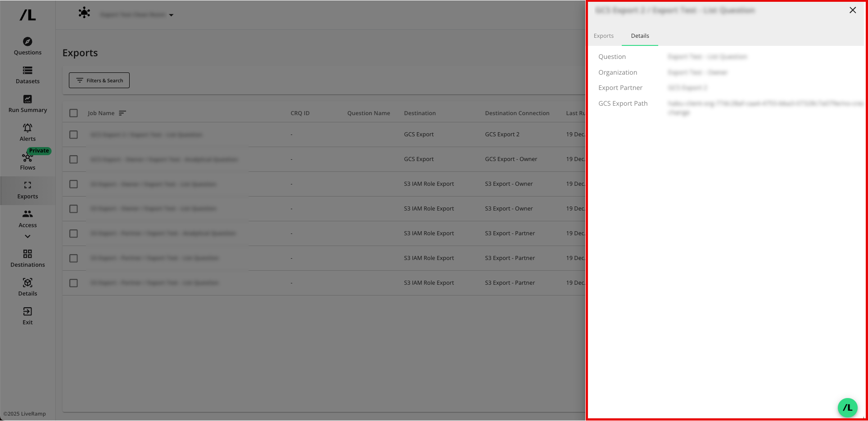Close the details side panel
This screenshot has height=421, width=868.
point(852,10)
